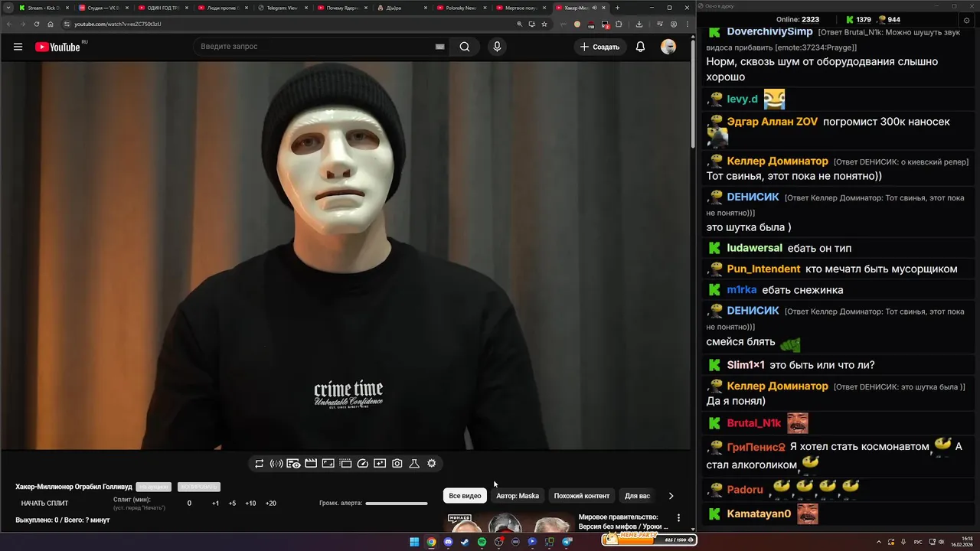Select the Похожий контент chip
Image resolution: width=980 pixels, height=551 pixels.
[582, 496]
